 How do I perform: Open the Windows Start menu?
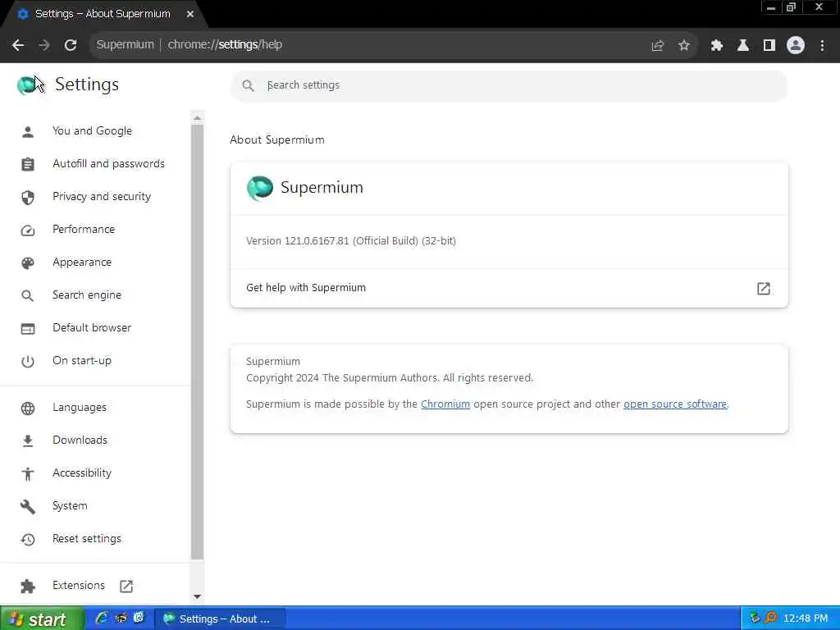[42, 619]
